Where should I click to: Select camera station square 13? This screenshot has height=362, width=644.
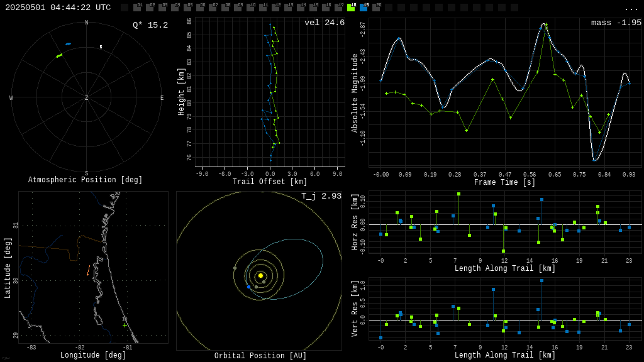coord(288,8)
